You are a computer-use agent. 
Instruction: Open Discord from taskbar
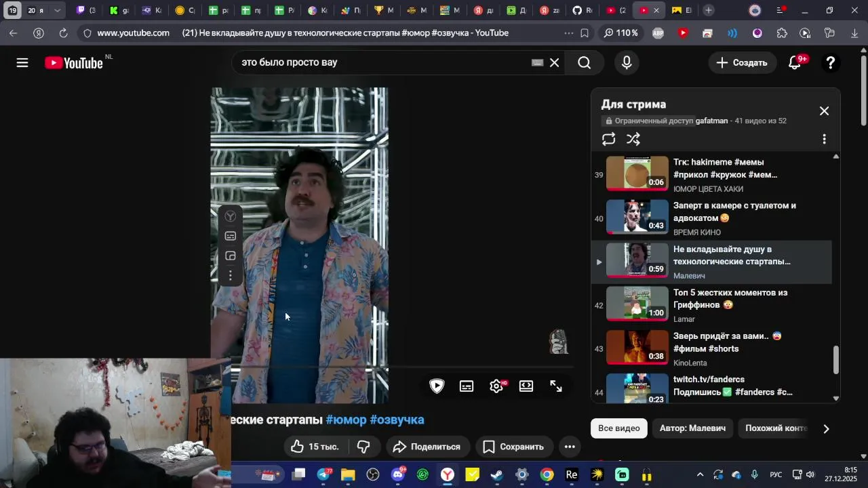(x=398, y=474)
